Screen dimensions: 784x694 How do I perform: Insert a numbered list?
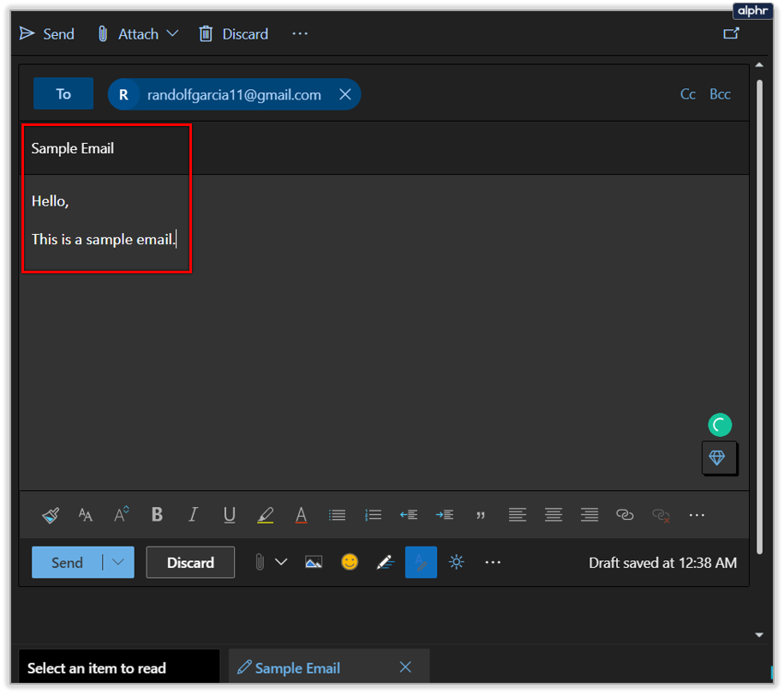tap(373, 515)
